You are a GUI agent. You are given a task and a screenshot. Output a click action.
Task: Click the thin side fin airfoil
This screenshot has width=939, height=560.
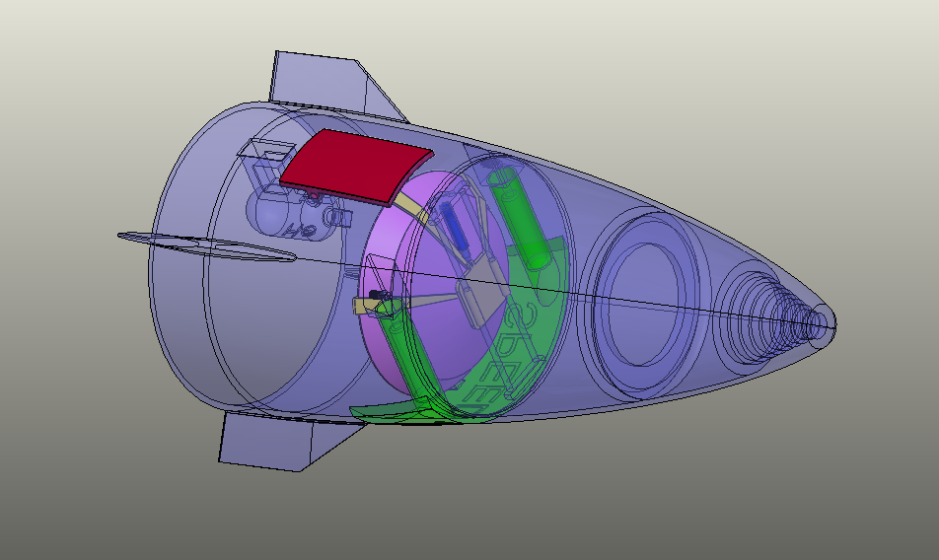click(x=206, y=246)
